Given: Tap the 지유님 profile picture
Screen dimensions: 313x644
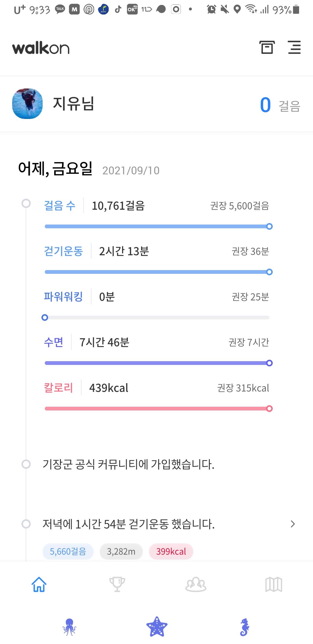Looking at the screenshot, I should tap(28, 104).
